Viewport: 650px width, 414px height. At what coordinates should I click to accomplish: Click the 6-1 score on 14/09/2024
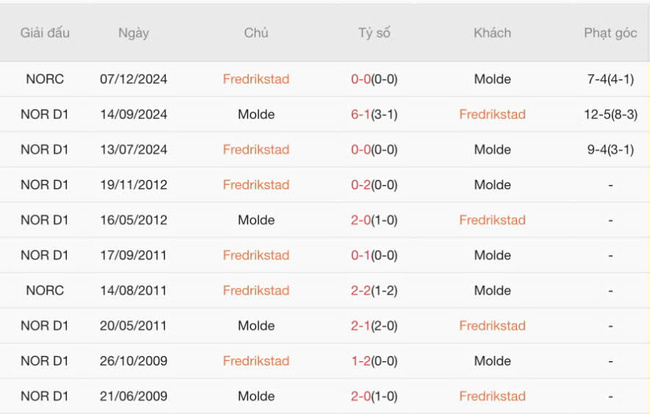coord(361,115)
